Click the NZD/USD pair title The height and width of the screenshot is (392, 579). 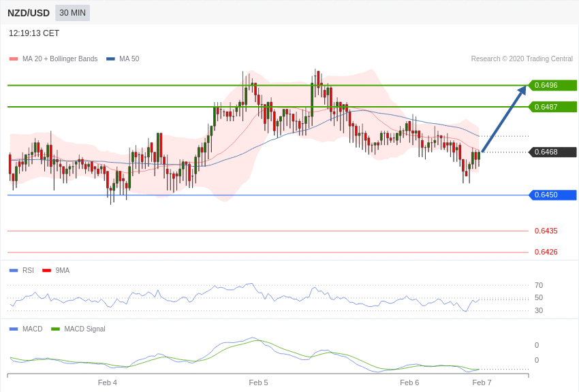click(x=29, y=14)
